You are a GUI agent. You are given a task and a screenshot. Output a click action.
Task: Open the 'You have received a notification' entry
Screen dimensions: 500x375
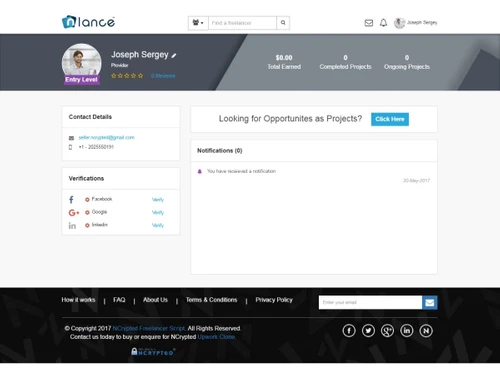pos(241,171)
